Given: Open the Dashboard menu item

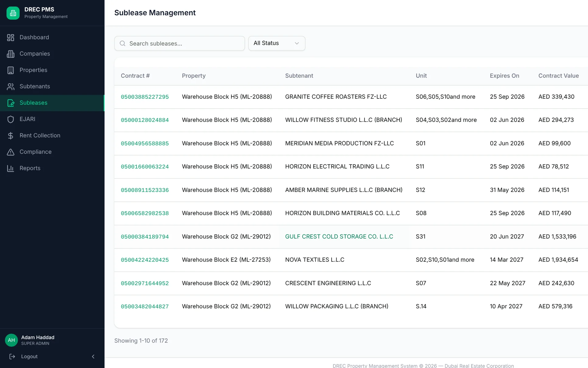Looking at the screenshot, I should click(52, 37).
